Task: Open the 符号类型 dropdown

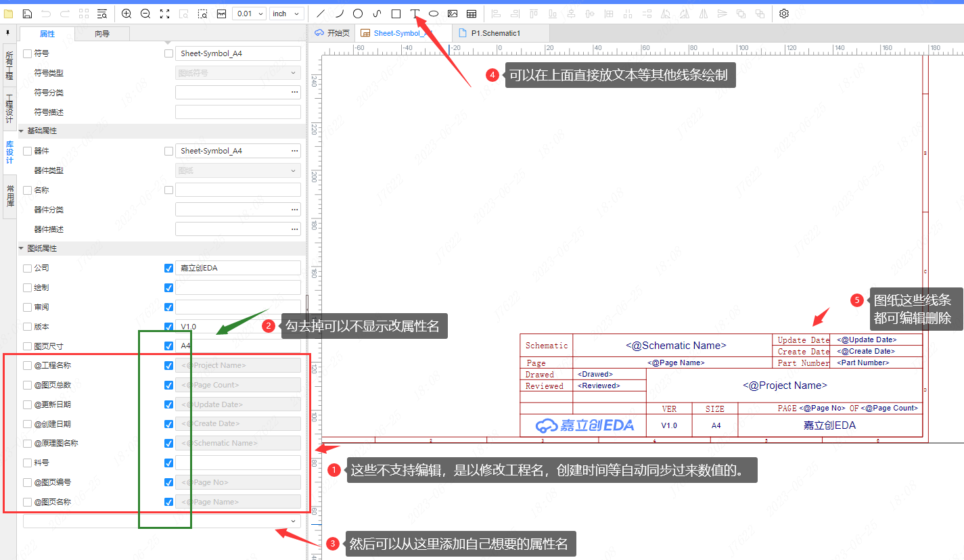Action: (238, 73)
